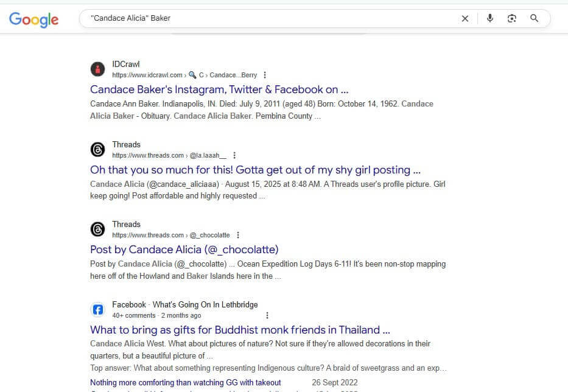
Task: Open more options for Facebook result
Action: 267,316
